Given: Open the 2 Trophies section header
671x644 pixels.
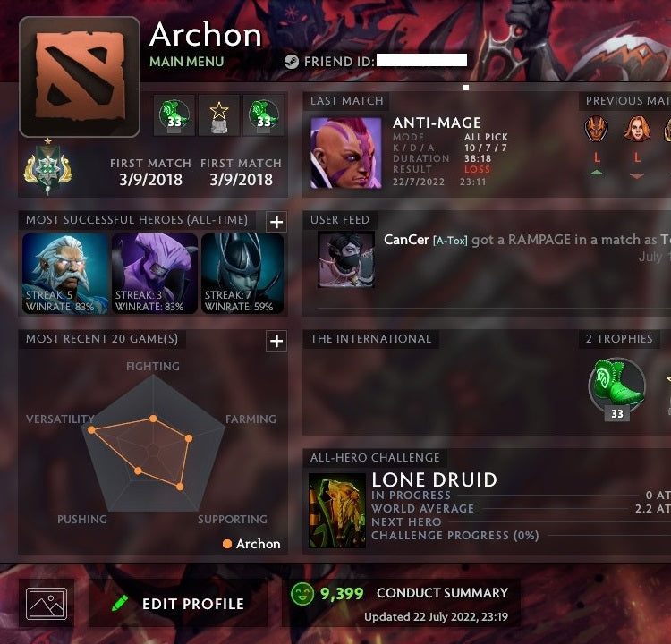Looking at the screenshot, I should click(x=619, y=338).
